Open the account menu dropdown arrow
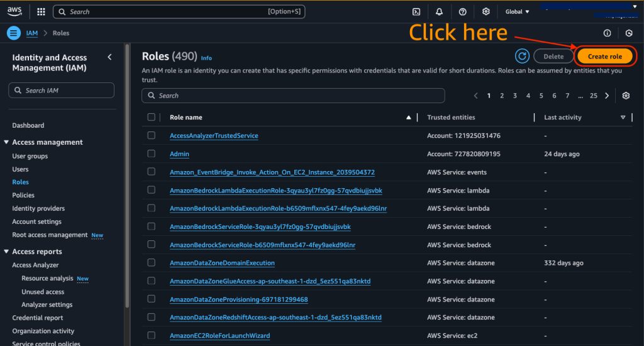This screenshot has width=644, height=346. pos(635,6)
